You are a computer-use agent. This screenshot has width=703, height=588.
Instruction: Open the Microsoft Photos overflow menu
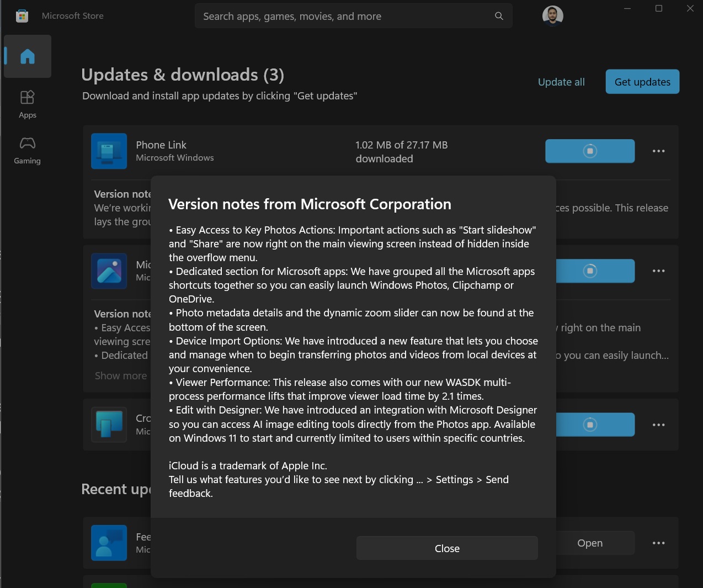point(658,271)
